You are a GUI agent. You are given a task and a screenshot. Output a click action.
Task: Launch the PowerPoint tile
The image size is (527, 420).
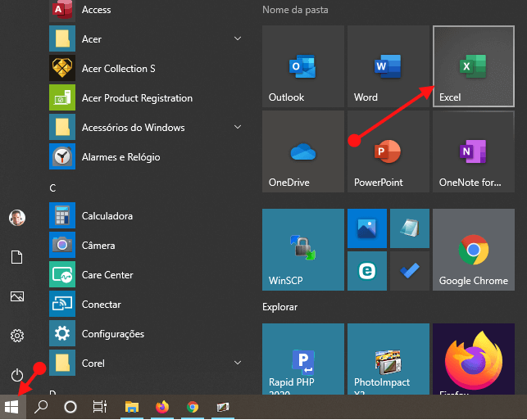pyautogui.click(x=388, y=151)
